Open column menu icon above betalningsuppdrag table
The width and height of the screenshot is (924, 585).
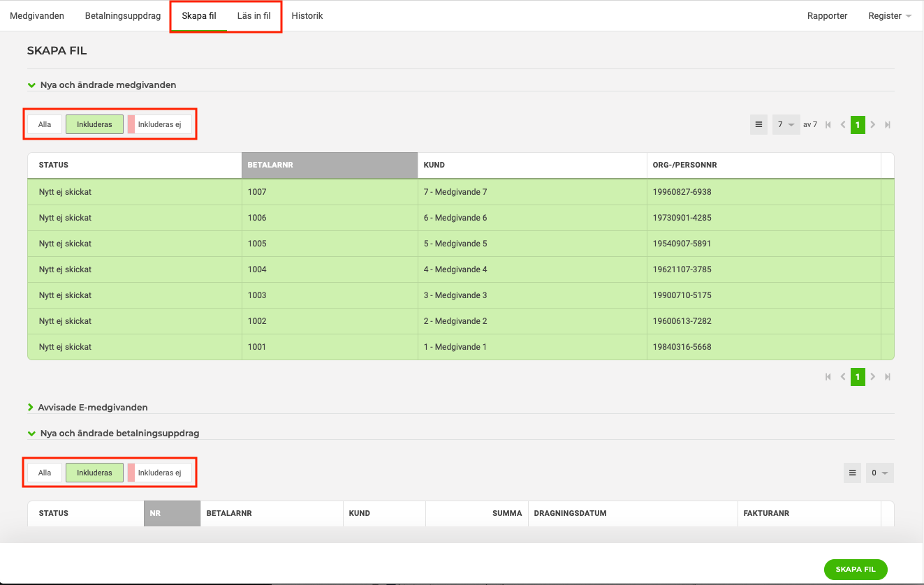[852, 473]
